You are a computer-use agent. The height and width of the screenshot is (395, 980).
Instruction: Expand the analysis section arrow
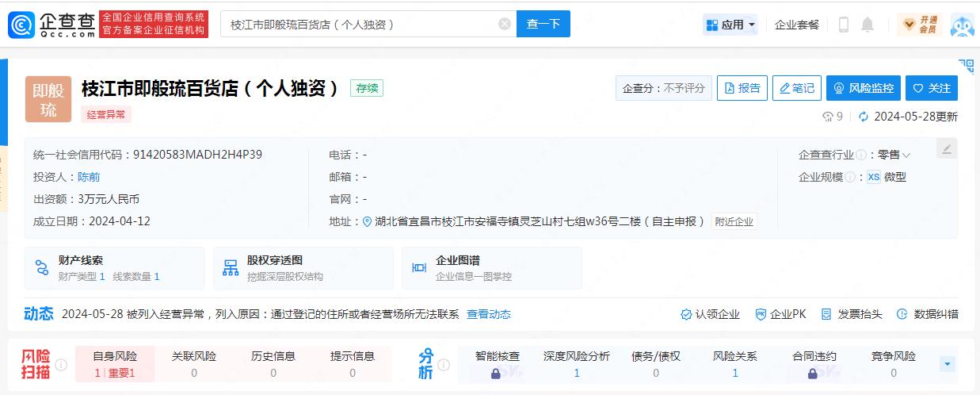click(x=947, y=364)
